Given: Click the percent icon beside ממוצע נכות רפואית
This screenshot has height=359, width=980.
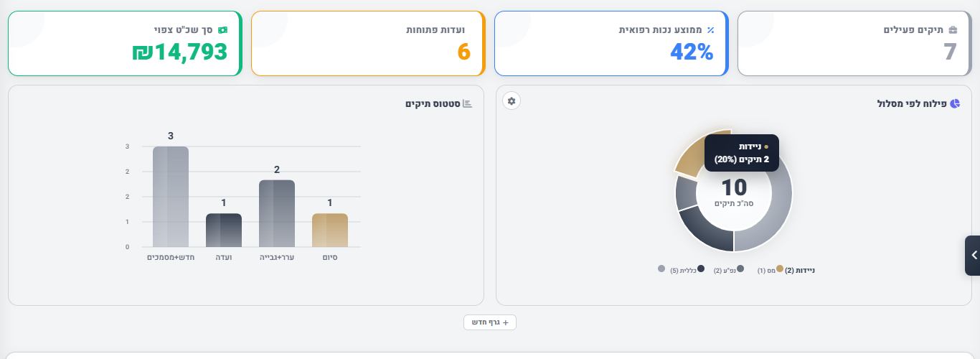Looking at the screenshot, I should tap(710, 30).
